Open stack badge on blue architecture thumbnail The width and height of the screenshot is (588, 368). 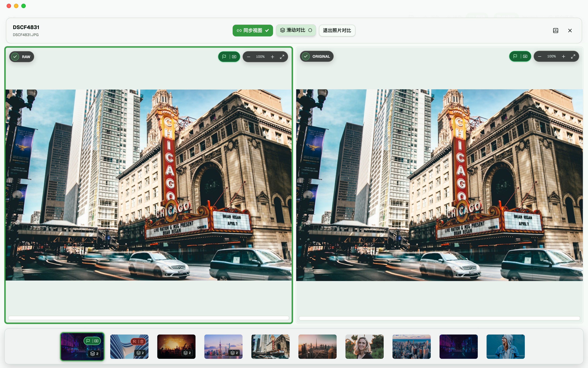(140, 353)
